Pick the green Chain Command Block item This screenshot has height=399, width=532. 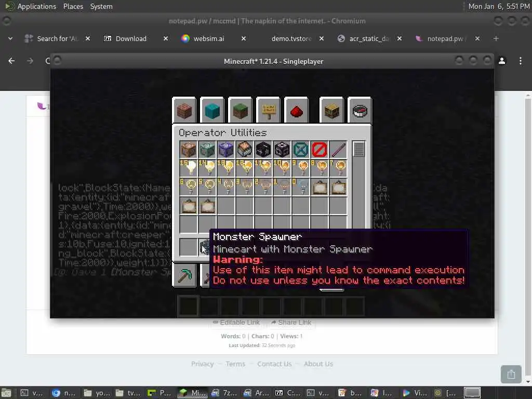point(207,150)
